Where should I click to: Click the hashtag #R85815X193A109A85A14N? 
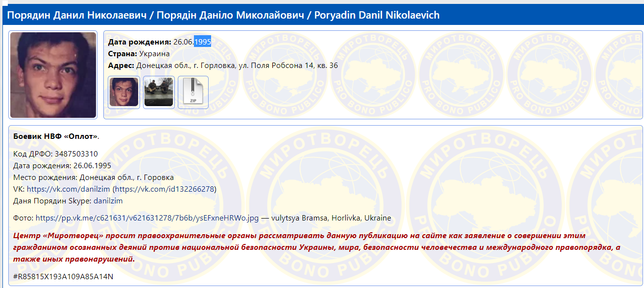(x=64, y=277)
